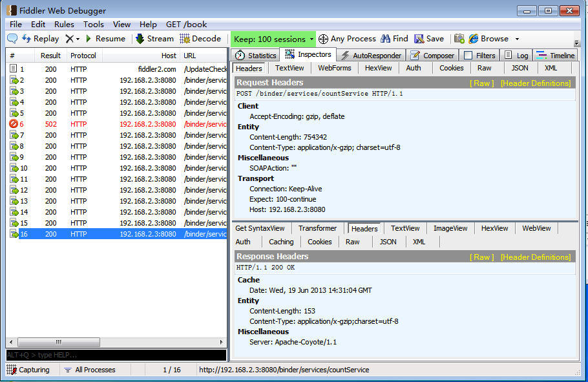Expand the toolbar overflow arrow
588x382 pixels.
[577, 43]
